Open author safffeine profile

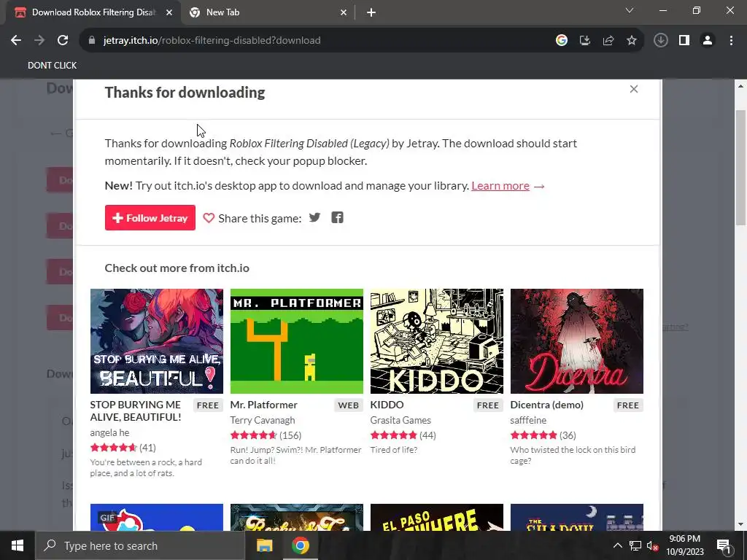(528, 420)
